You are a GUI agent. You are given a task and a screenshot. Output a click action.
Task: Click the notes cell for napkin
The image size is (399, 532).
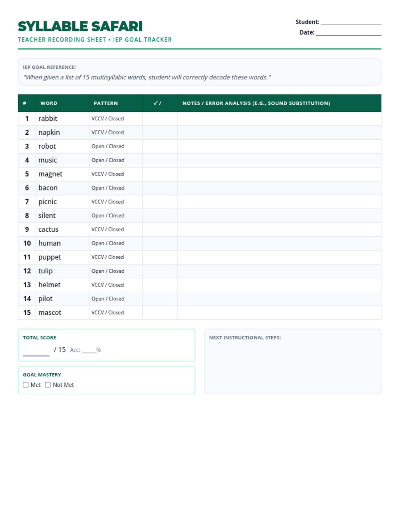click(279, 133)
